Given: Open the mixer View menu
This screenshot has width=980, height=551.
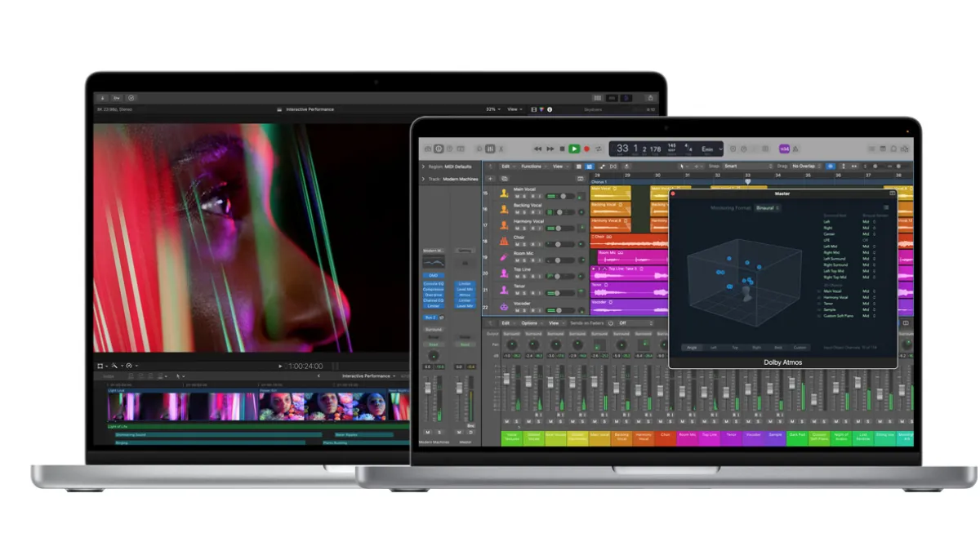Looking at the screenshot, I should coord(555,323).
